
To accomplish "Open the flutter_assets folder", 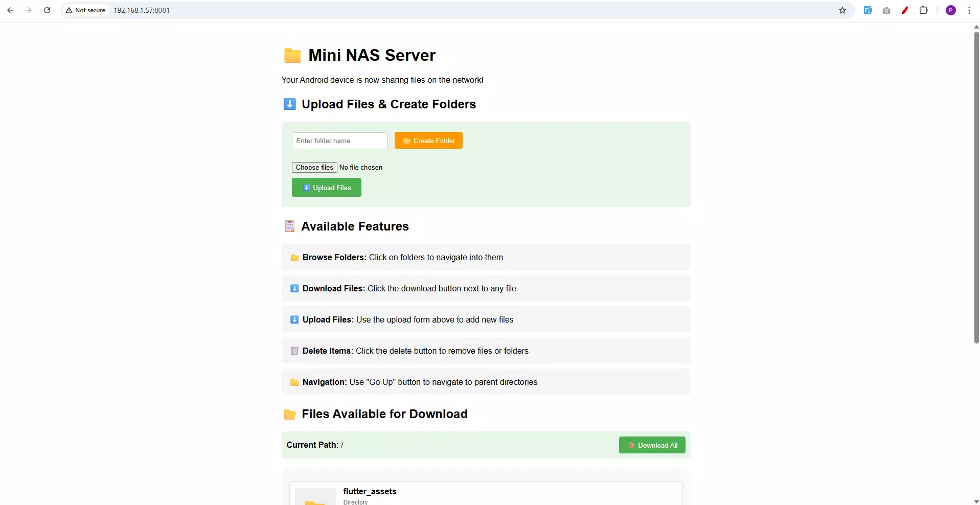I will [x=370, y=491].
